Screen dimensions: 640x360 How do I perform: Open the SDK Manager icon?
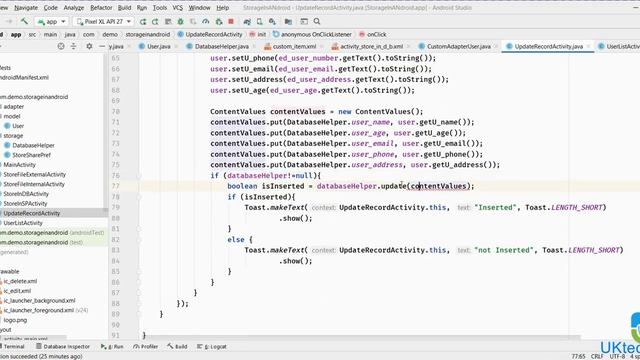click(272, 22)
